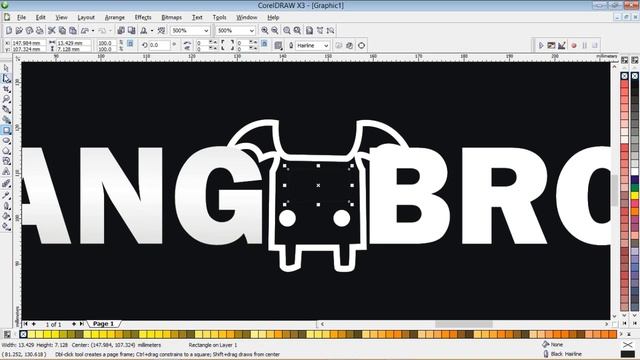Select the Rectangle tool
Image resolution: width=640 pixels, height=360 pixels.
pyautogui.click(x=6, y=130)
